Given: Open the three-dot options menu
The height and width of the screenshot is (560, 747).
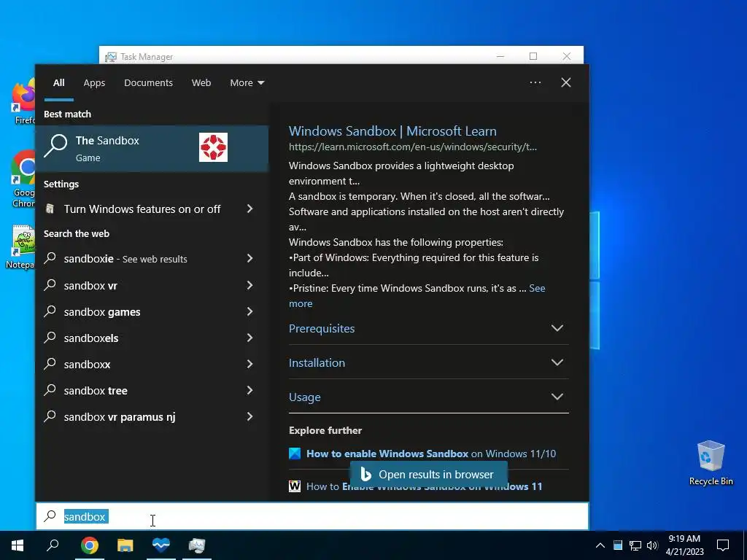Looking at the screenshot, I should (x=535, y=82).
